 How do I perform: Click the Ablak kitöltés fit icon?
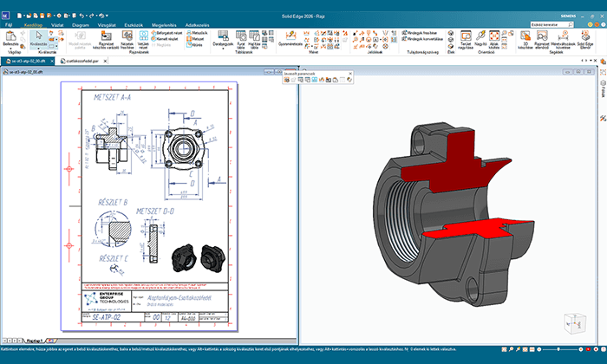coord(494,36)
